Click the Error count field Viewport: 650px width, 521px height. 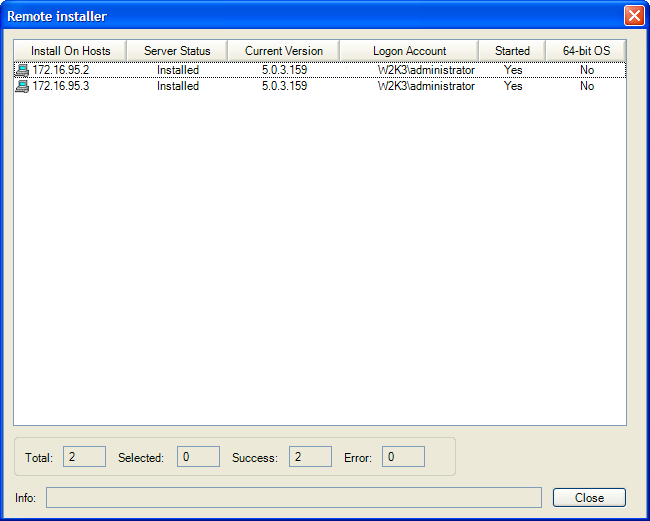[x=403, y=457]
